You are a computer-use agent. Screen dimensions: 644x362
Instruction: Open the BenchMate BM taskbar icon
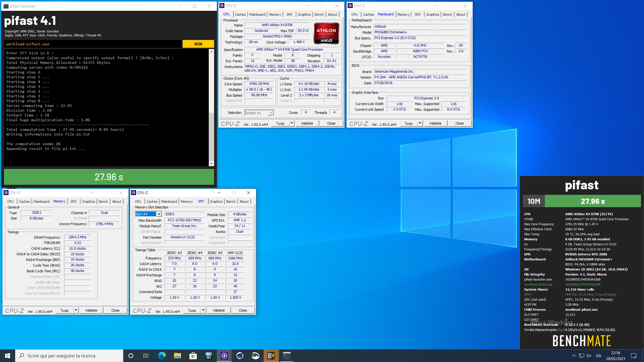[x=271, y=356]
